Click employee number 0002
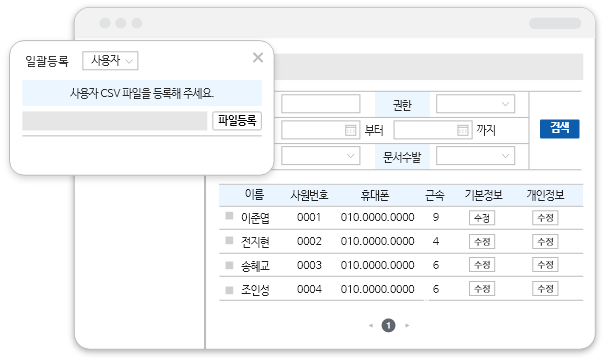Viewport: 605px width, 361px height. [309, 241]
